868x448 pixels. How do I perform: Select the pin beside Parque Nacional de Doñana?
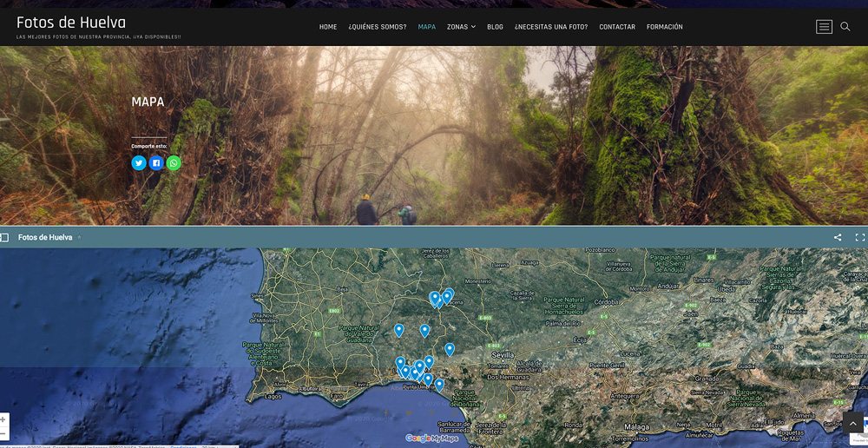439,385
